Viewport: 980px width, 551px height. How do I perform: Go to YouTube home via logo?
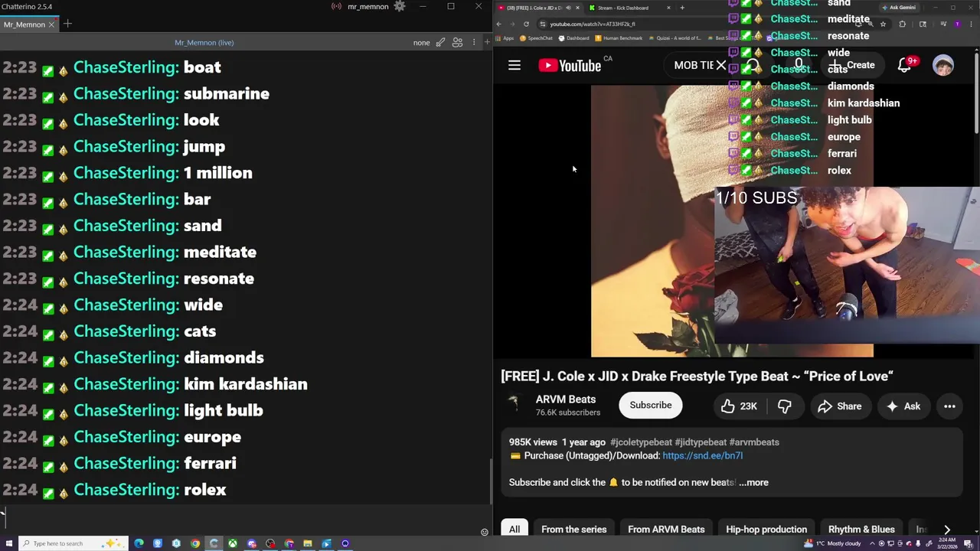(x=570, y=66)
